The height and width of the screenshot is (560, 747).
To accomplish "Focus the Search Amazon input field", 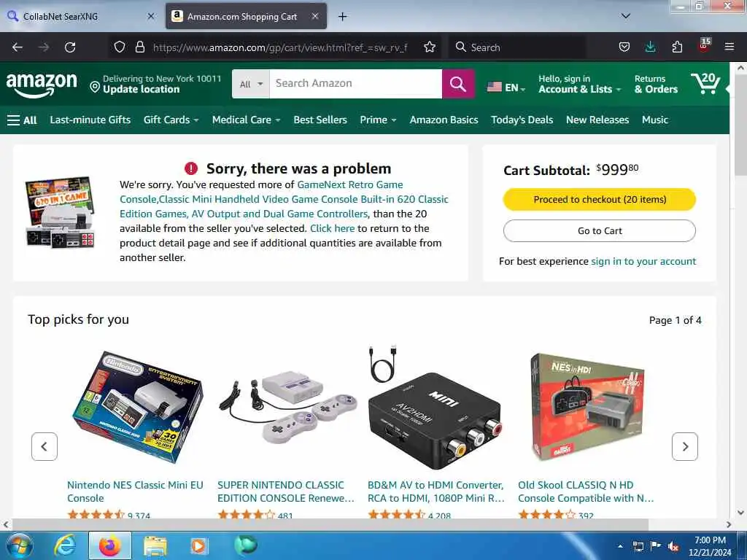I will click(355, 84).
